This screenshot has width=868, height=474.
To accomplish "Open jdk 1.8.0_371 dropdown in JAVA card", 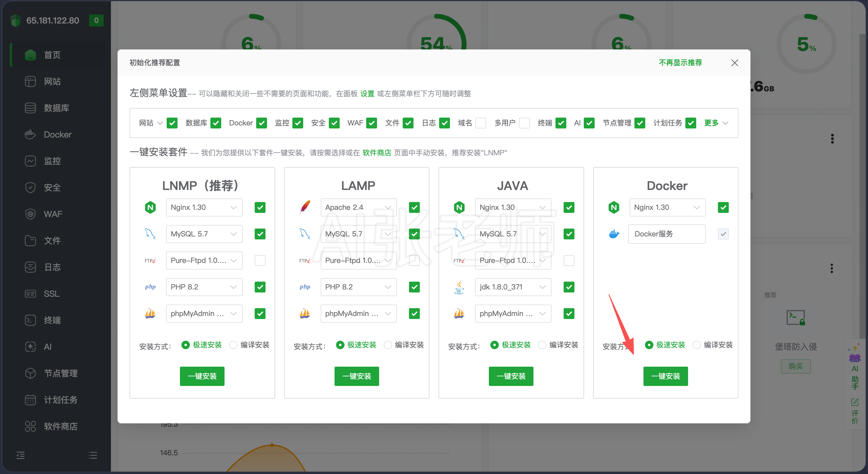I will (x=513, y=287).
